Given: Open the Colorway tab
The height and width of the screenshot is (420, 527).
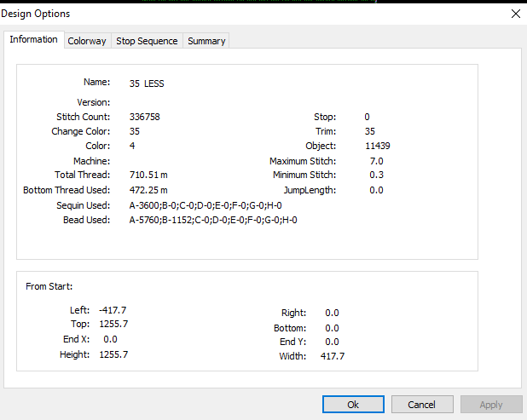Looking at the screenshot, I should click(x=87, y=41).
